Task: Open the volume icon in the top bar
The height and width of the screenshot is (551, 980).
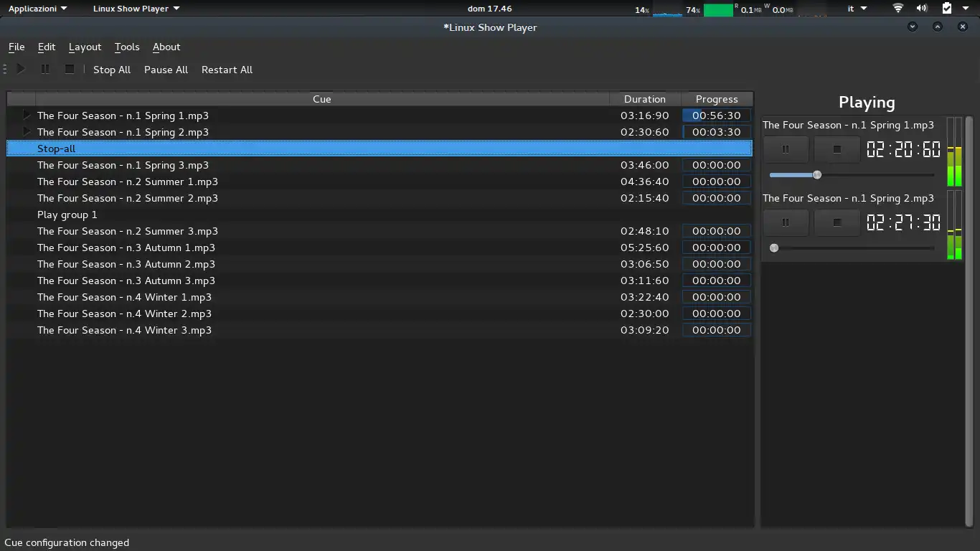Action: pyautogui.click(x=922, y=9)
